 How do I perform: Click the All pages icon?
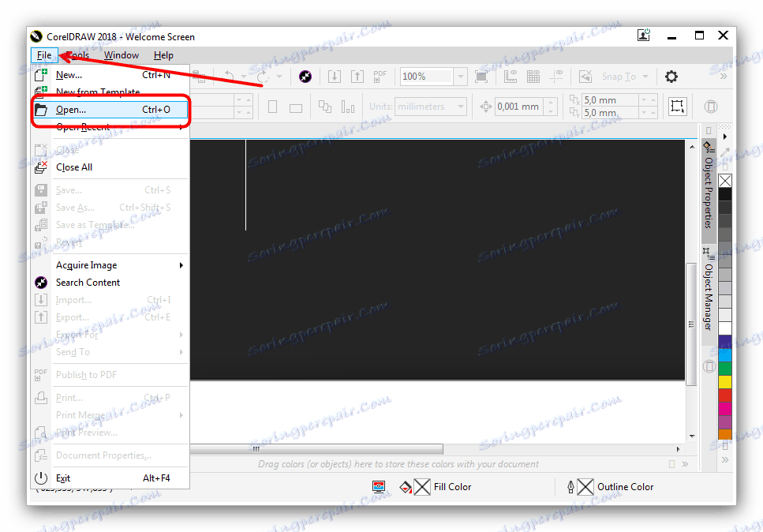(325, 107)
